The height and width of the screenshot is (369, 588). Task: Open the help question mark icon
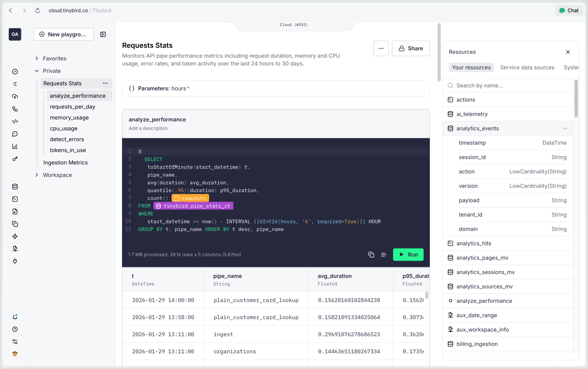(x=15, y=329)
